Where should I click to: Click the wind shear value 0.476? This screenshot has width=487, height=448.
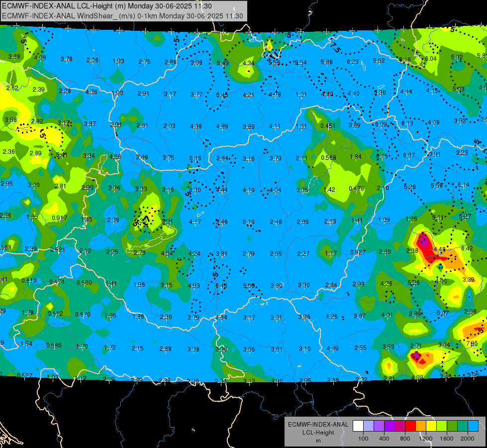pyautogui.click(x=356, y=189)
